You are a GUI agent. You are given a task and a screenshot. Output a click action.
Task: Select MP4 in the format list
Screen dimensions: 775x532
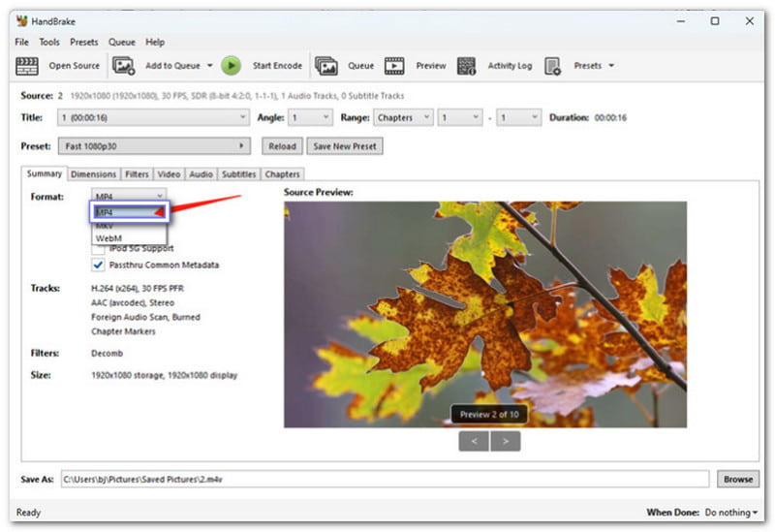point(130,212)
